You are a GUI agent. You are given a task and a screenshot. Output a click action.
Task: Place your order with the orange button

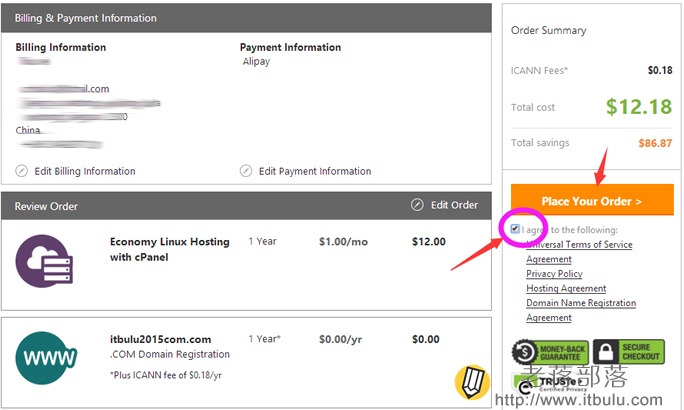[592, 200]
